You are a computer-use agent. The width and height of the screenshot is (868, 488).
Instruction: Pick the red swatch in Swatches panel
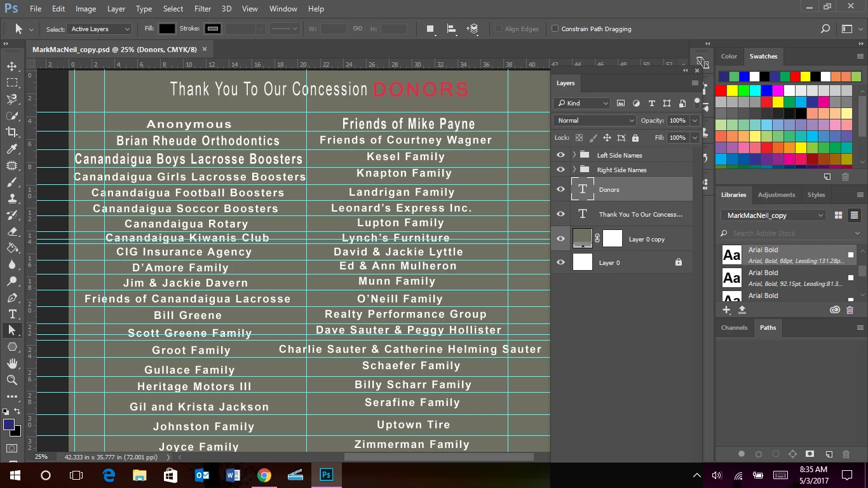721,91
